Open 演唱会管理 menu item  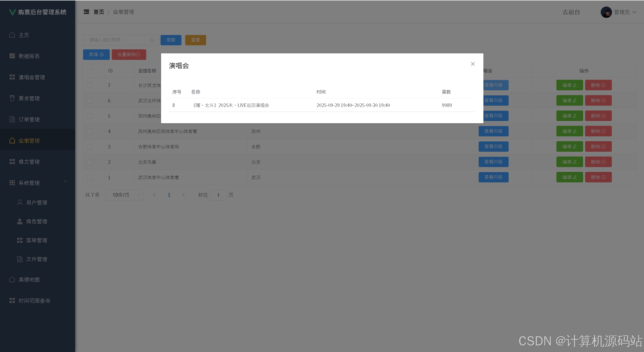coord(37,77)
